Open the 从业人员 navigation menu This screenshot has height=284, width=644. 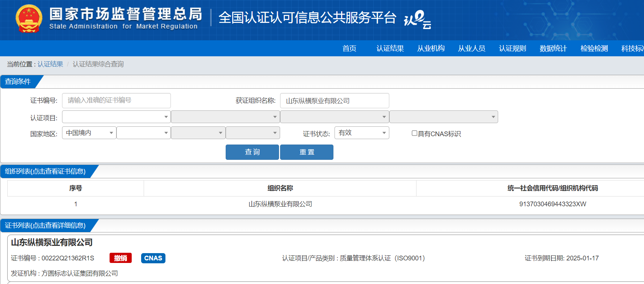472,48
